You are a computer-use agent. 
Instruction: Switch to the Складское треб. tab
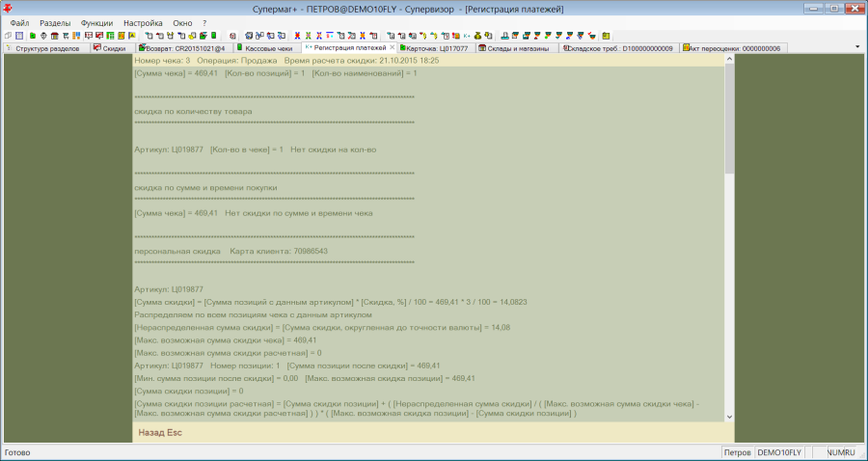619,48
